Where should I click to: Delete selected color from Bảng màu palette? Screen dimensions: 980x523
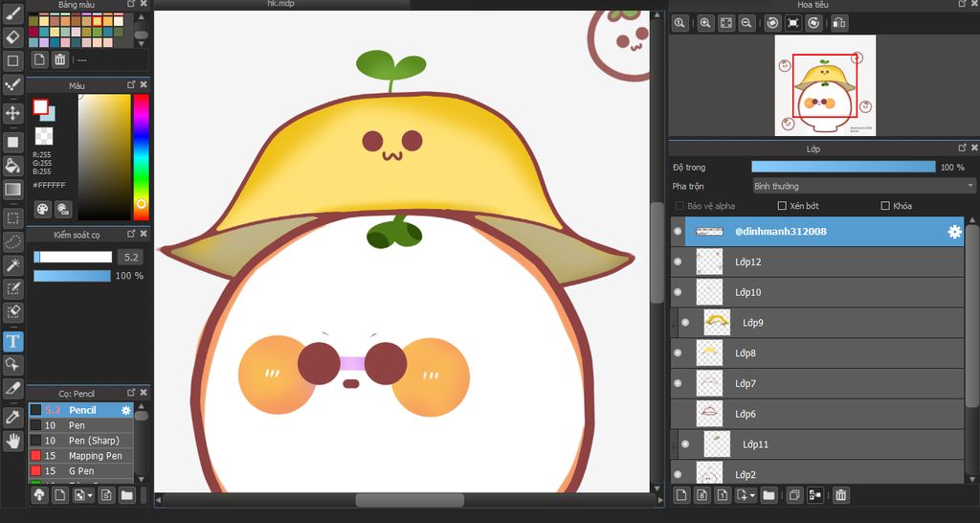pyautogui.click(x=60, y=59)
